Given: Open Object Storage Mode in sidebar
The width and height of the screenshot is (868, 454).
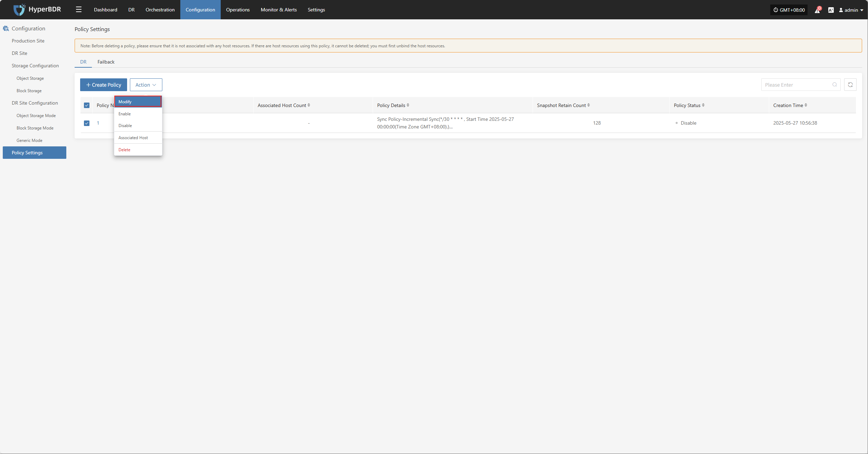Looking at the screenshot, I should pyautogui.click(x=36, y=116).
